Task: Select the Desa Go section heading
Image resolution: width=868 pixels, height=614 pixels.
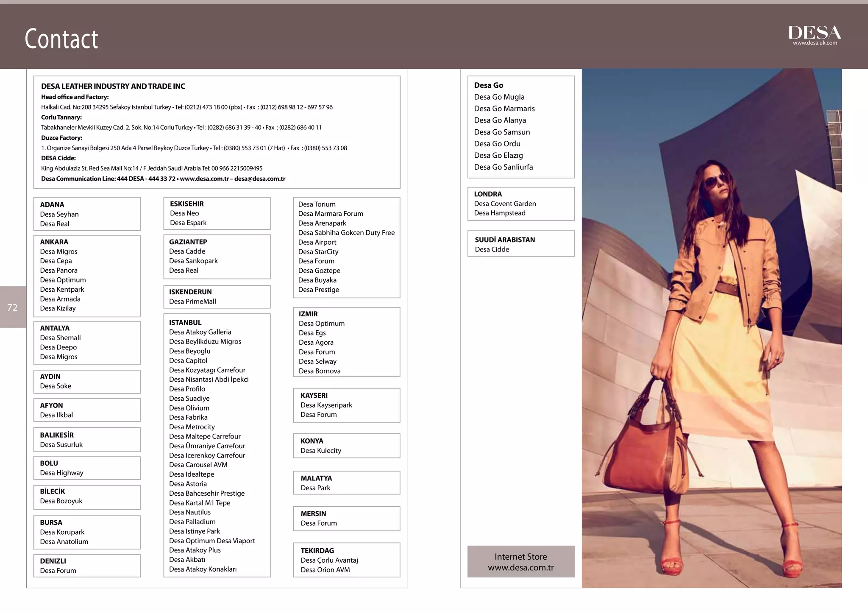Action: tap(489, 85)
